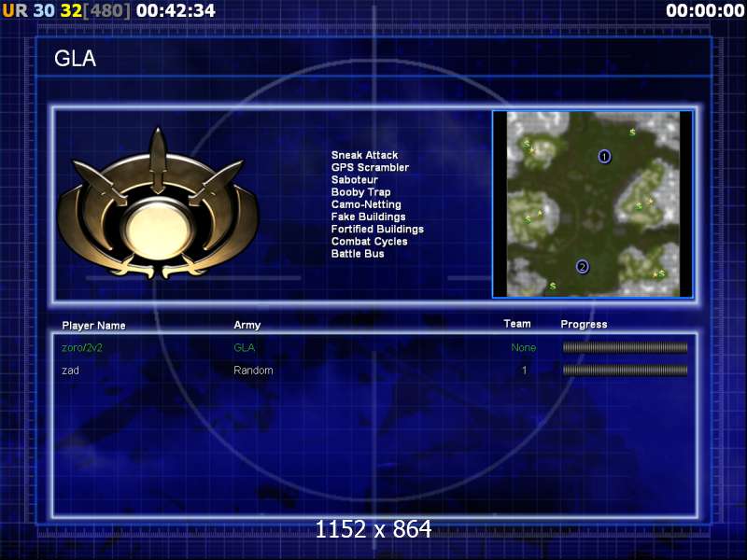Select the Camo-Netting entry

(366, 204)
